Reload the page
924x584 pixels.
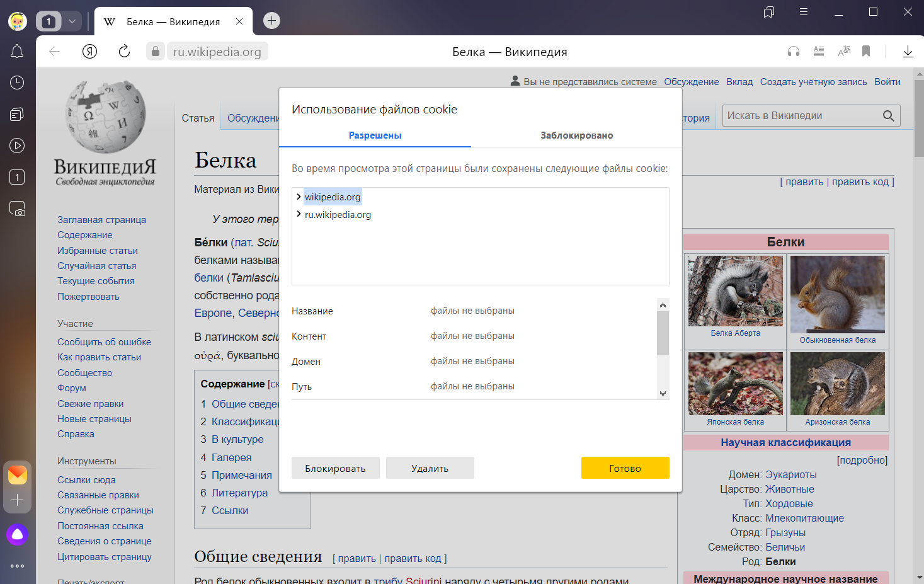click(124, 52)
